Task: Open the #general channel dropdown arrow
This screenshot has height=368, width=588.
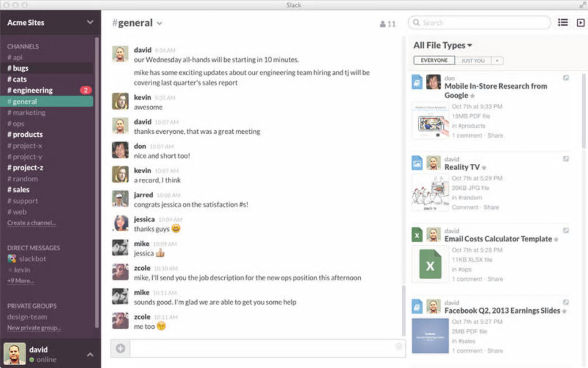Action: (159, 24)
